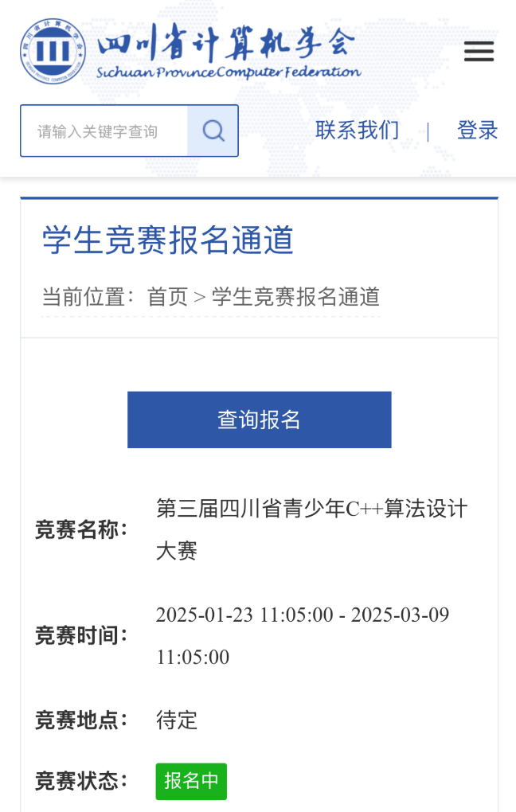This screenshot has width=516, height=812.
Task: Click the magnifying glass search icon
Action: (x=213, y=131)
